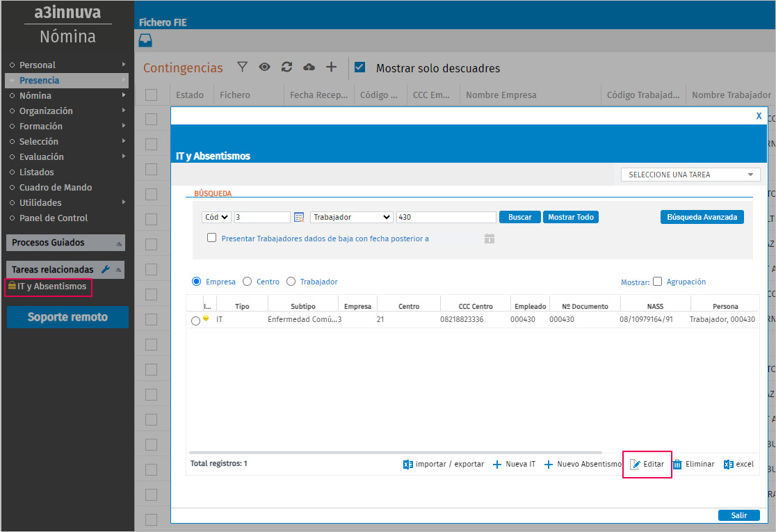Image resolution: width=776 pixels, height=532 pixels.
Task: Click the cloud upload icon
Action: point(309,67)
